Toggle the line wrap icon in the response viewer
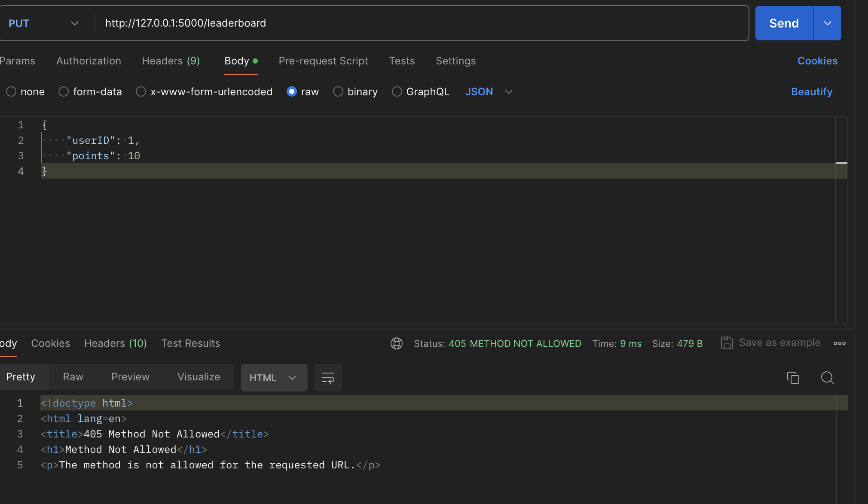 pos(328,378)
